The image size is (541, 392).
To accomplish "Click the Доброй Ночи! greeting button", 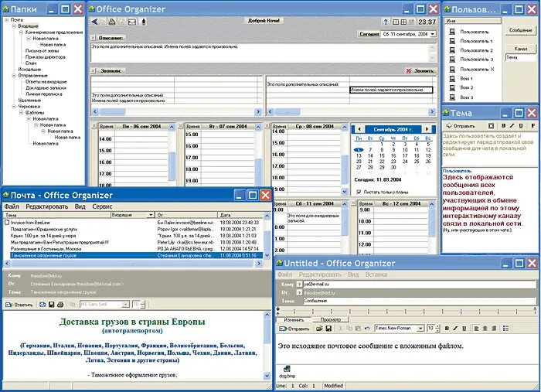I will pyautogui.click(x=264, y=21).
